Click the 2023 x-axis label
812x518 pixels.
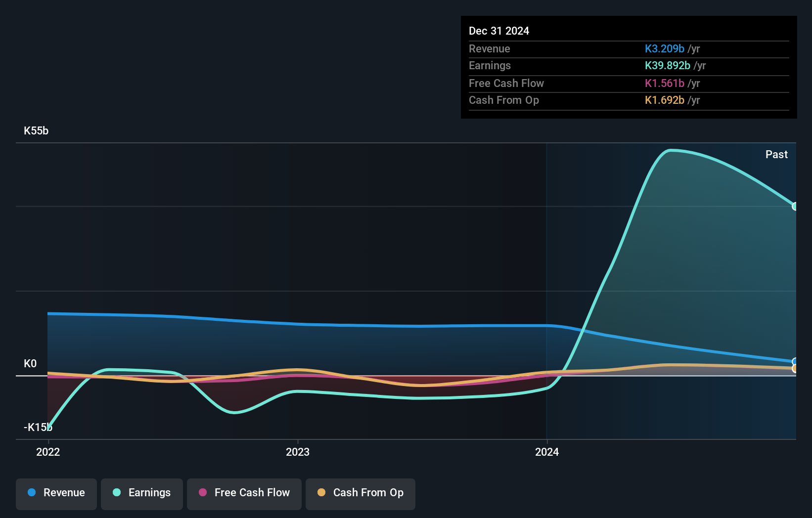click(298, 452)
